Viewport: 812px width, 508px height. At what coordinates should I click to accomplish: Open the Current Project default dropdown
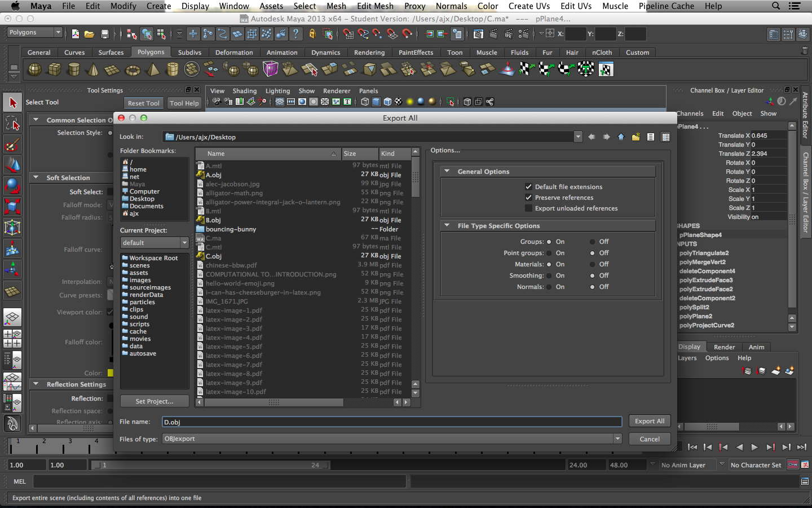pyautogui.click(x=155, y=243)
